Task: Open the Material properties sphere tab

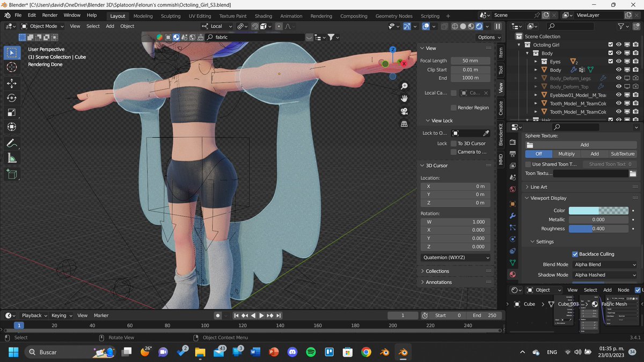Action: pos(512,274)
